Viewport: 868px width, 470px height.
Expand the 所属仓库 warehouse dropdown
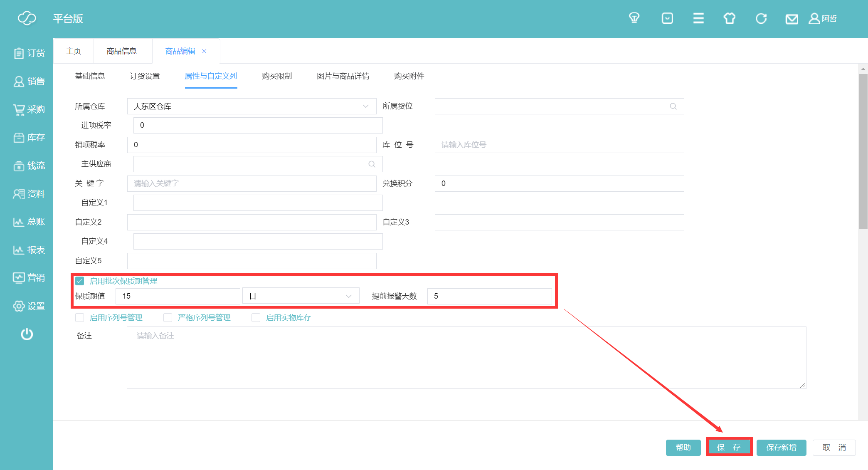coord(252,106)
